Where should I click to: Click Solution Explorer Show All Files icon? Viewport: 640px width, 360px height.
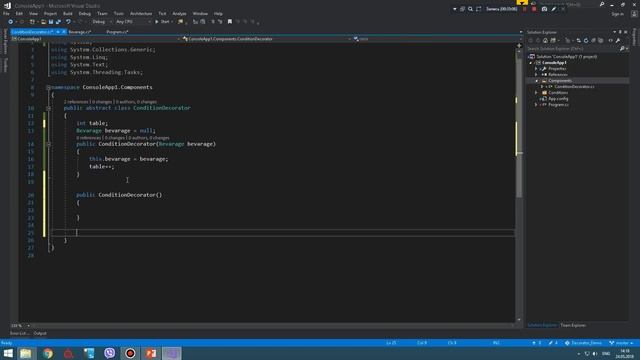coord(600,40)
